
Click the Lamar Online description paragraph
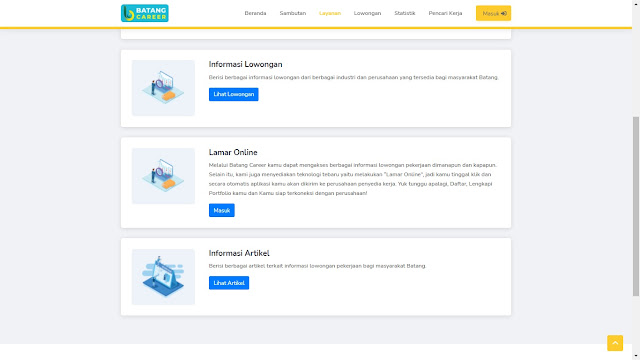tap(353, 179)
